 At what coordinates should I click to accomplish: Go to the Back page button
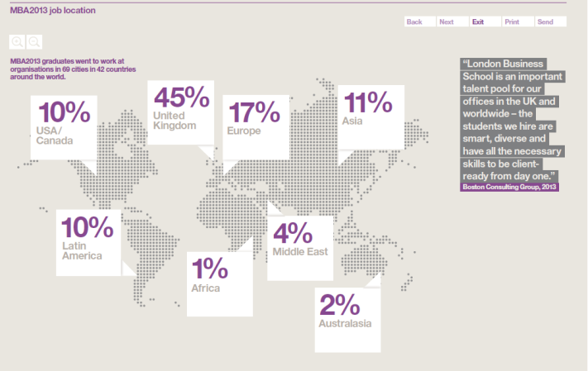pos(414,22)
